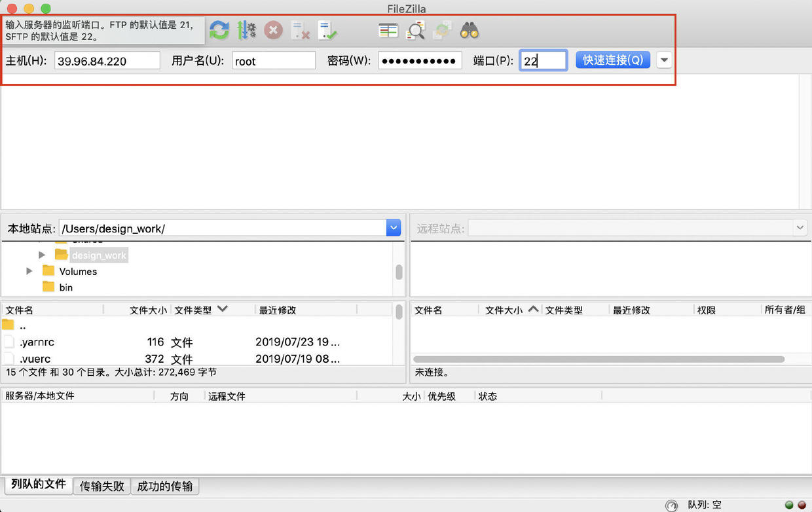This screenshot has height=512, width=812.
Task: Click the 方向 queue column header
Action: (179, 396)
